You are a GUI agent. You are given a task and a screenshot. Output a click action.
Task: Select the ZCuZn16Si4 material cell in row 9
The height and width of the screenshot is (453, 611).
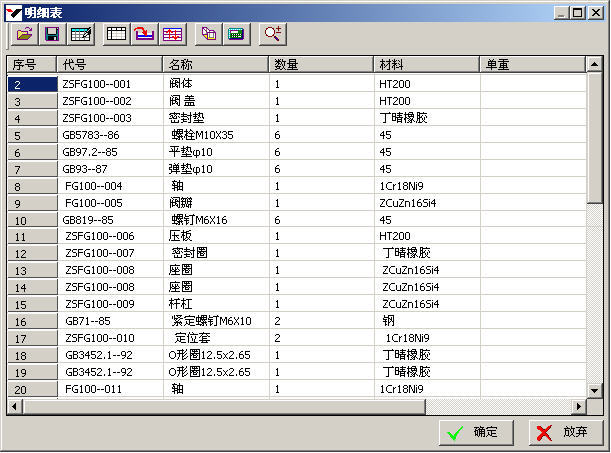(427, 203)
